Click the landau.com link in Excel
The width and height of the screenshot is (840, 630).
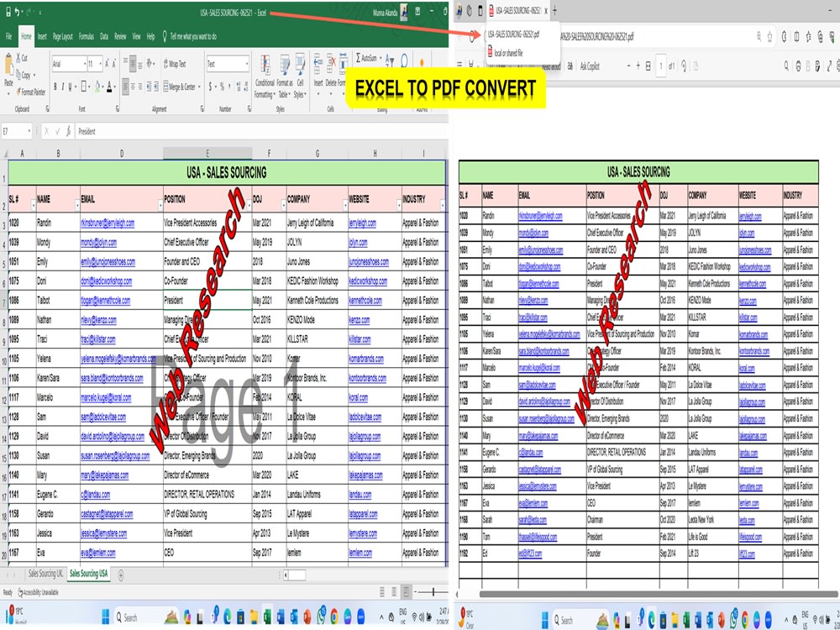click(360, 495)
